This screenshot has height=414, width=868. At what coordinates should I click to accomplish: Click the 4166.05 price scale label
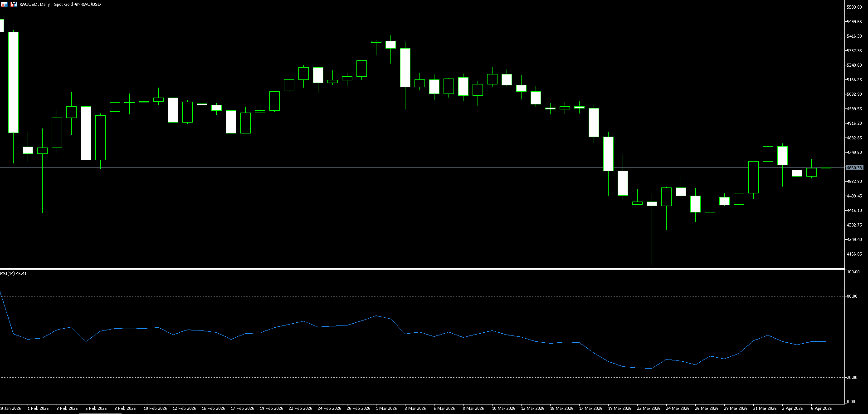click(x=854, y=254)
